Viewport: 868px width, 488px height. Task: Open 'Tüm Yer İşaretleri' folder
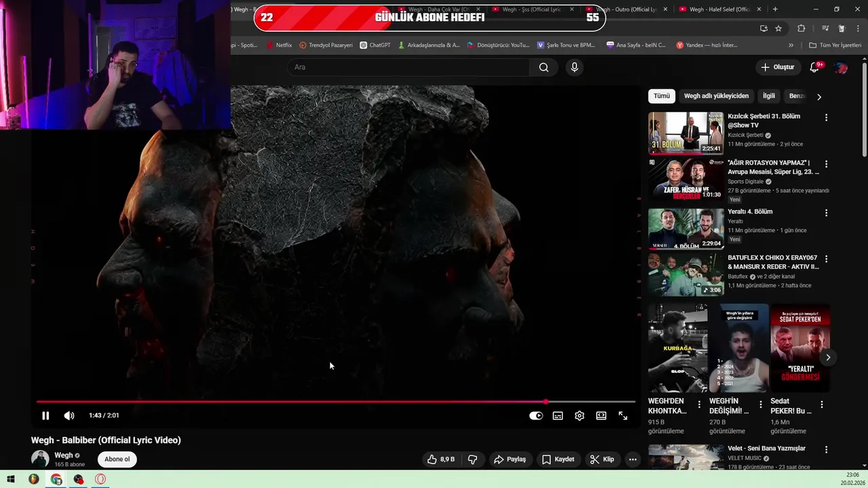[x=835, y=45]
